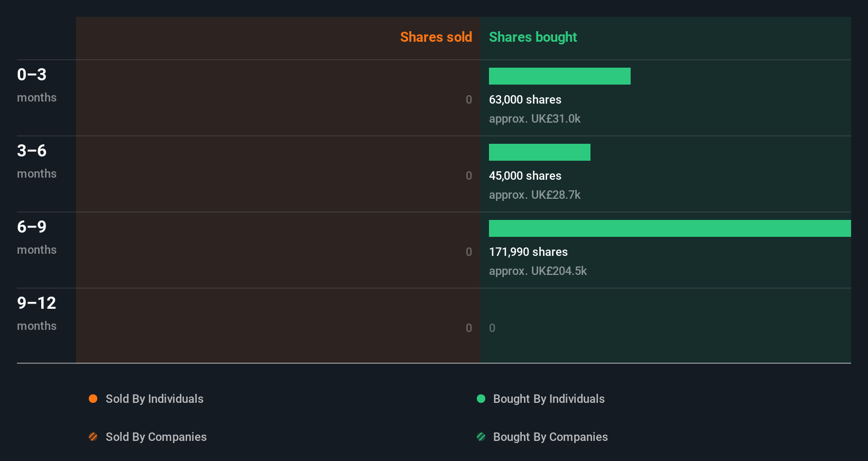Click the shares sold 0 in 9–12 months row
The height and width of the screenshot is (461, 868).
click(469, 328)
